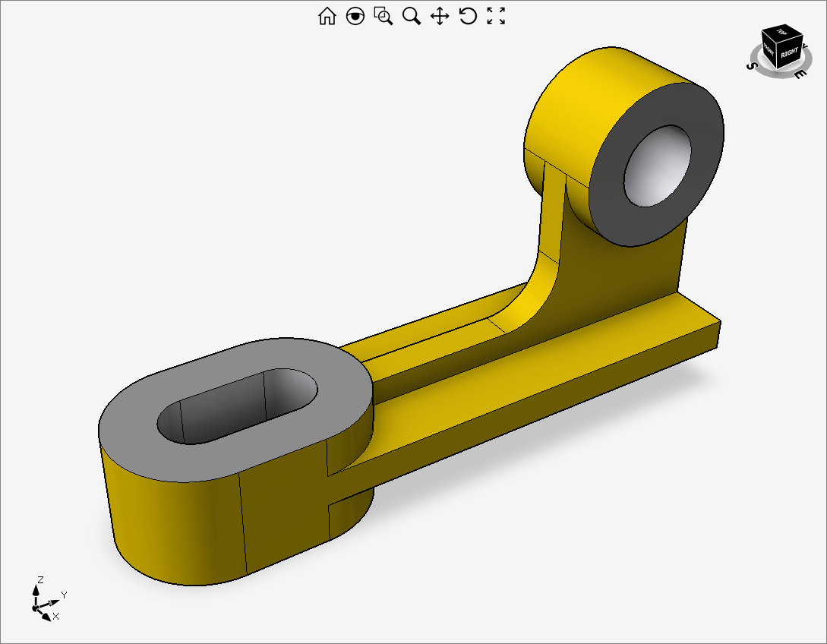
Task: Click the TOP face of the view cube
Action: 782,33
